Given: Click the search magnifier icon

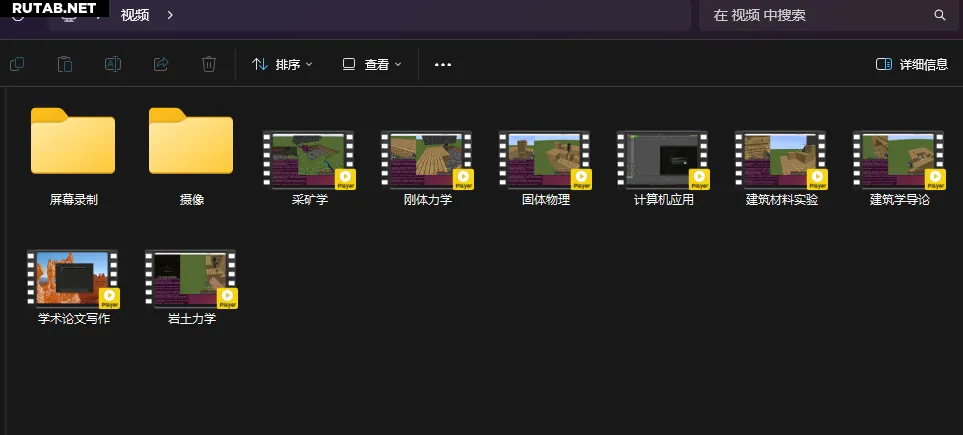Looking at the screenshot, I should click(940, 15).
